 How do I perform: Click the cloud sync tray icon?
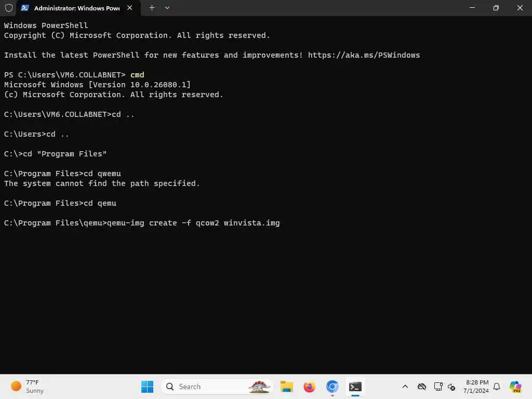[422, 387]
